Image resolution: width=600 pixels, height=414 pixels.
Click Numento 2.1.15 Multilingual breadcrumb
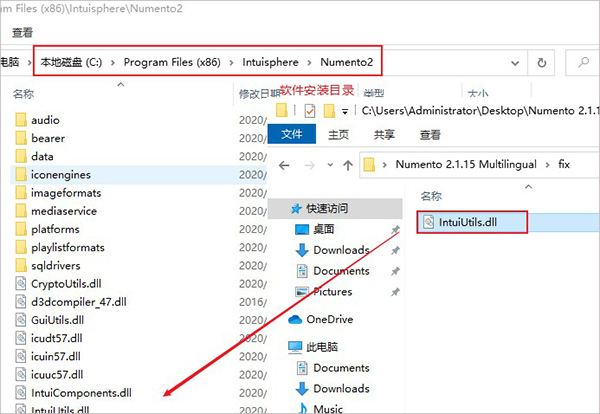pyautogui.click(x=466, y=165)
